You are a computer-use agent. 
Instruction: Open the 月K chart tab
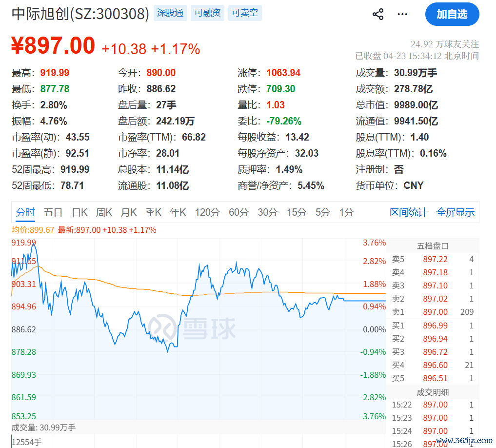[128, 212]
